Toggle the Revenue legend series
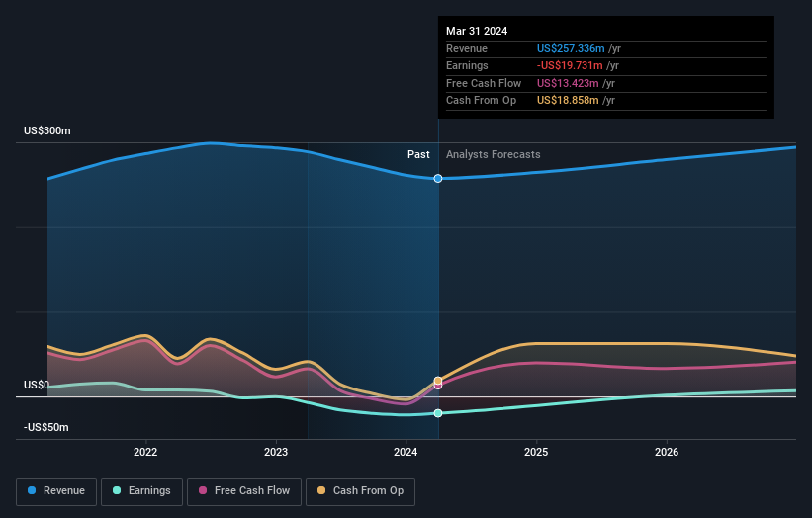Screen dimensions: 812x518 pos(56,491)
